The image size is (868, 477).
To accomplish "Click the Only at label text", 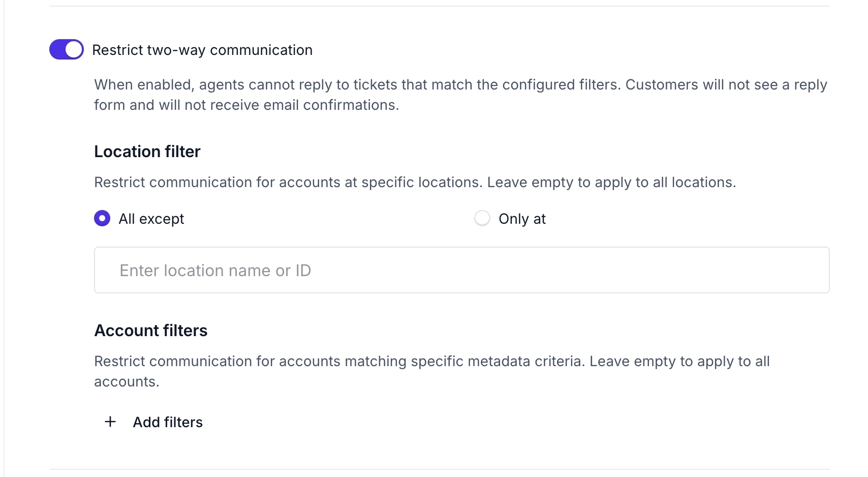I will coord(522,219).
